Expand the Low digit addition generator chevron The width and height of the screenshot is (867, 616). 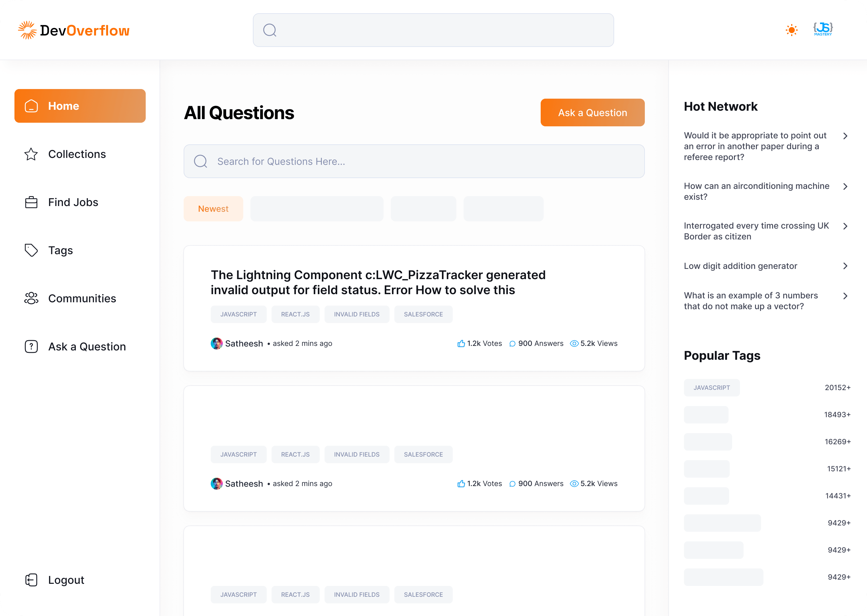[x=845, y=266]
